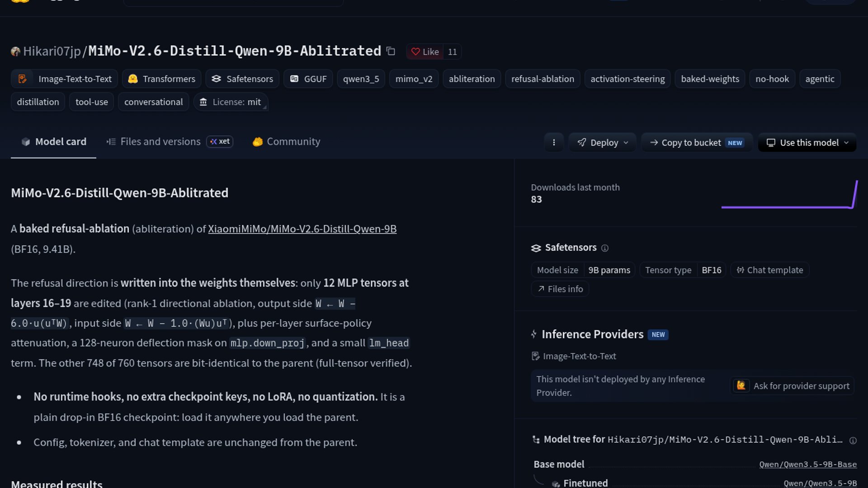This screenshot has height=488, width=868.
Task: Click the Safetensors stack icon in sidebar
Action: pos(536,248)
